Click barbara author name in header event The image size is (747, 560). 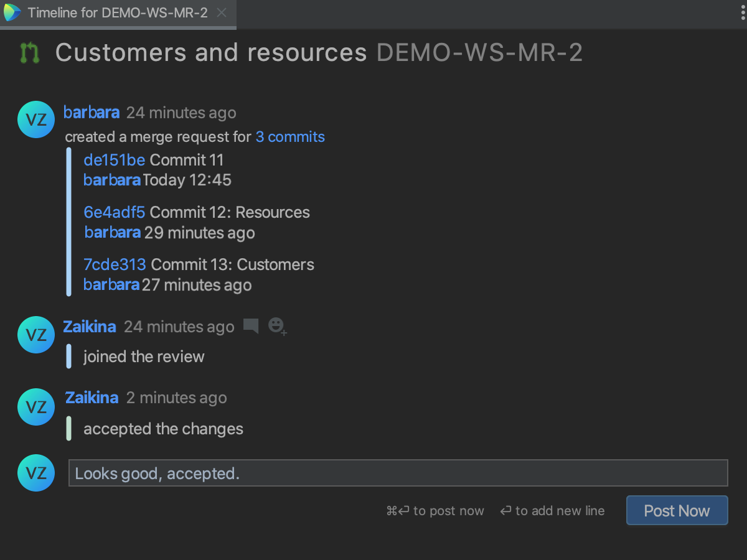pyautogui.click(x=92, y=113)
